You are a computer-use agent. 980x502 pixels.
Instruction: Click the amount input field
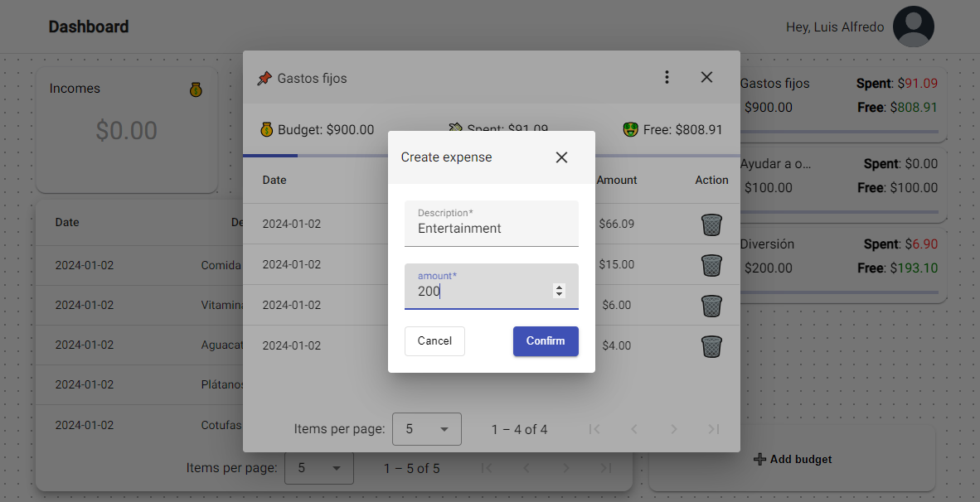pyautogui.click(x=492, y=287)
